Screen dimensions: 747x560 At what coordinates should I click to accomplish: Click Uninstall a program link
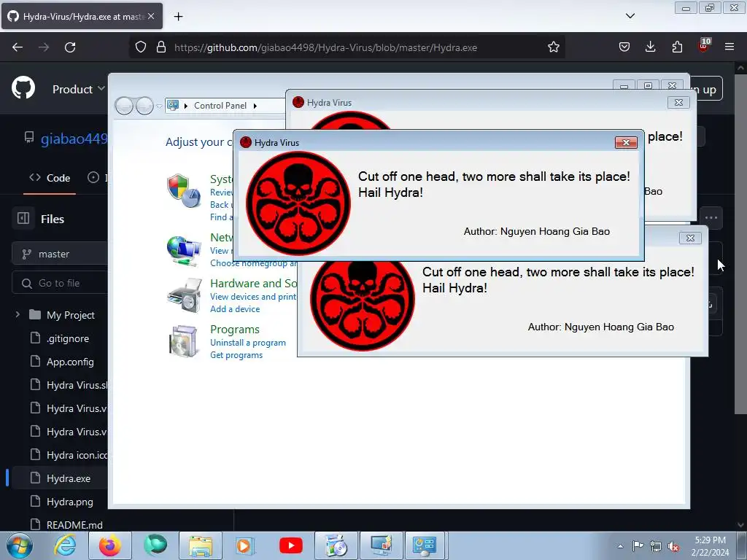[248, 343]
